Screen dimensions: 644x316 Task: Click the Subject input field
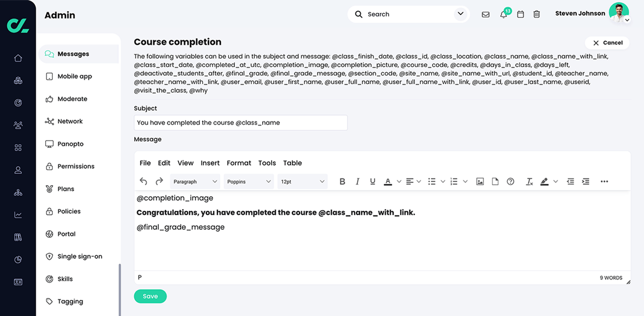coord(241,123)
